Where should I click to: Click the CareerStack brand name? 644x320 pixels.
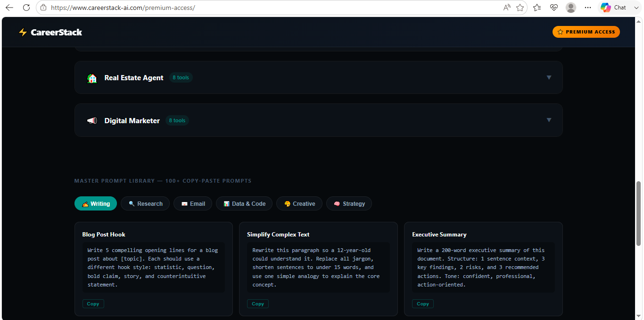coord(57,32)
